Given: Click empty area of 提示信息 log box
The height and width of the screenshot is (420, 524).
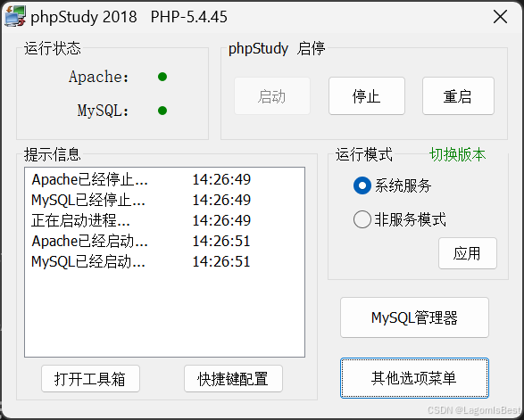Looking at the screenshot, I should pyautogui.click(x=164, y=314).
